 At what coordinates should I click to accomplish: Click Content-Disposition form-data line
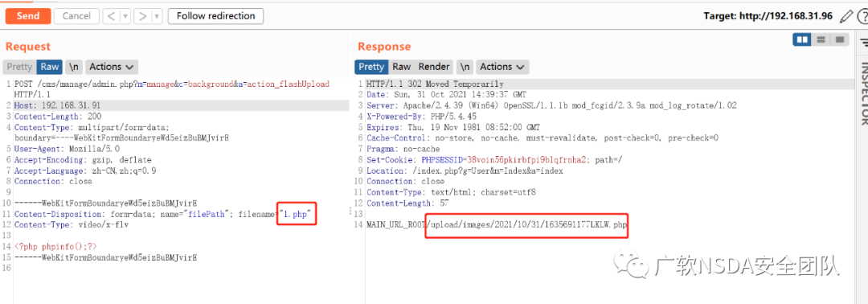pyautogui.click(x=163, y=214)
